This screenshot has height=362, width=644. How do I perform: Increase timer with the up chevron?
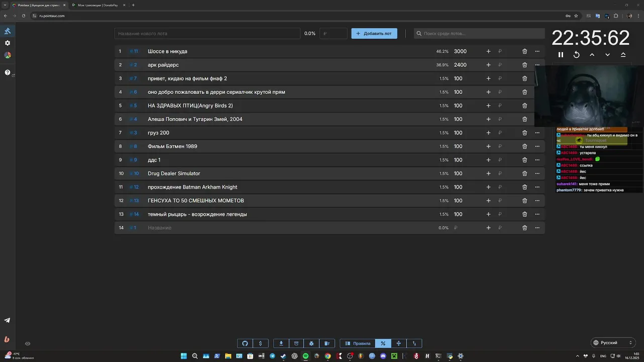tap(592, 55)
